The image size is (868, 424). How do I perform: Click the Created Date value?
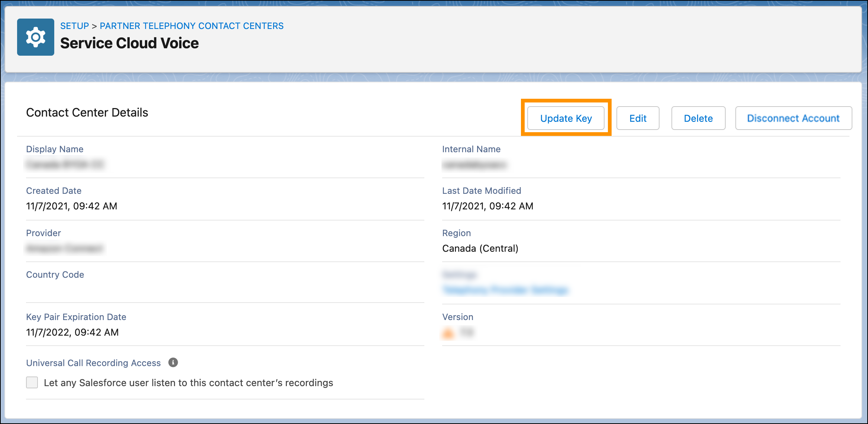click(72, 206)
